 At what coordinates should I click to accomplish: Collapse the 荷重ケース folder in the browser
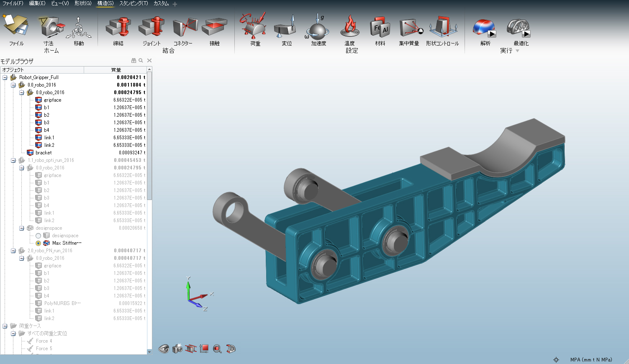[x=5, y=326]
